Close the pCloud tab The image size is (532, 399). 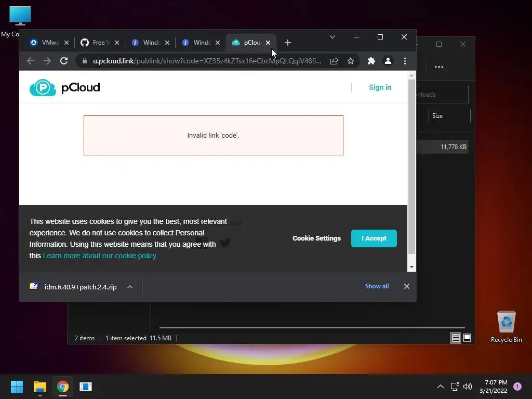click(268, 43)
